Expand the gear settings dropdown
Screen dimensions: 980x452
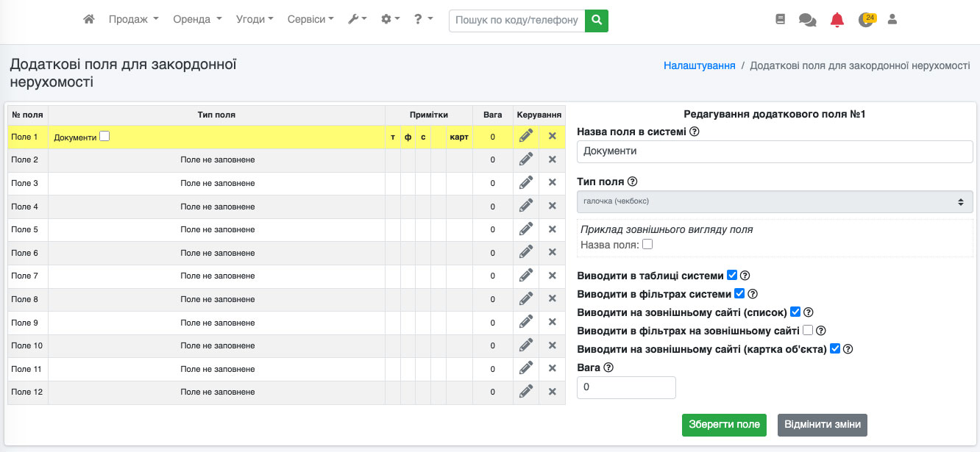pos(390,20)
